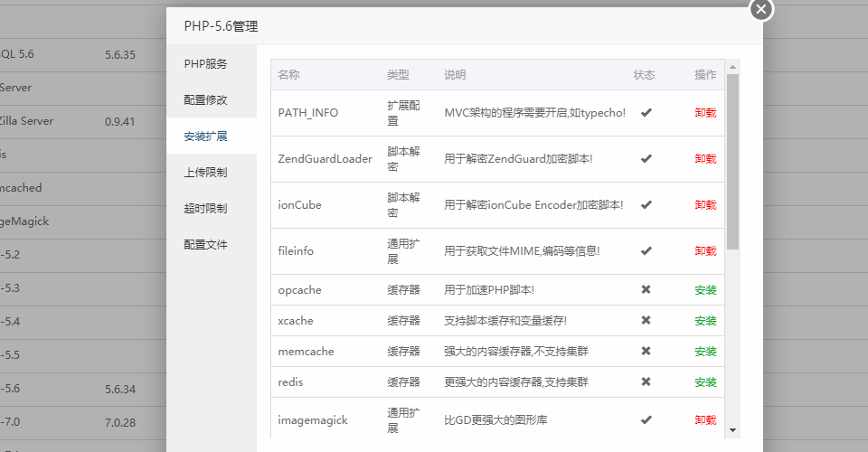This screenshot has height=452, width=868.
Task: Uninstall ZendGuardLoader extension
Action: [x=705, y=159]
